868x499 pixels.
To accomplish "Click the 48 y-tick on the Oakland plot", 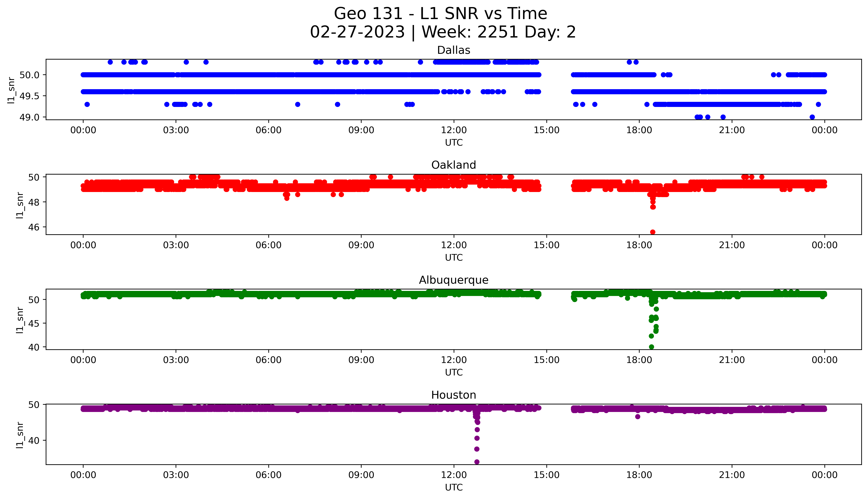I will point(34,202).
